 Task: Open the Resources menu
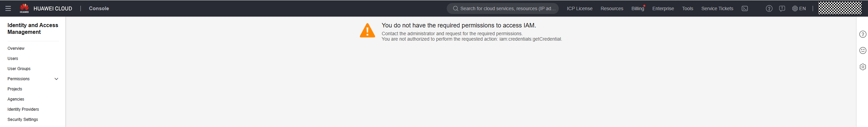612,8
